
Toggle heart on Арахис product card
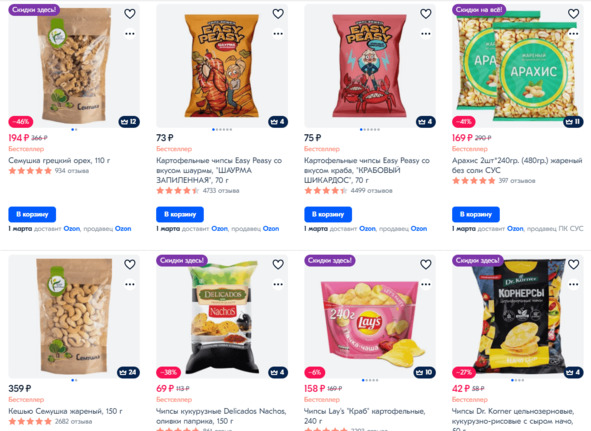573,14
